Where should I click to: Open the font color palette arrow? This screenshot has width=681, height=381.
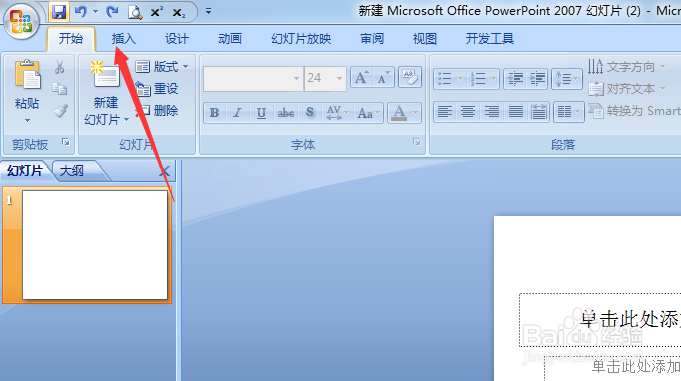click(x=415, y=113)
